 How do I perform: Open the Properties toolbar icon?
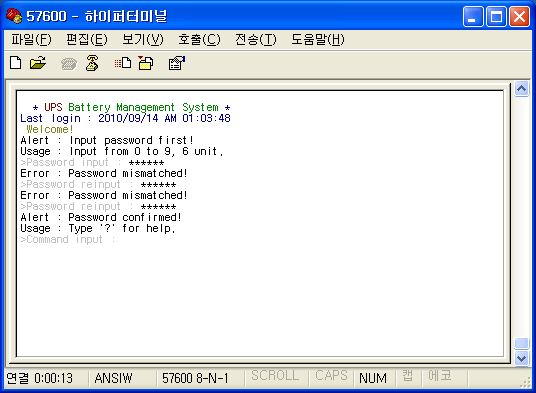(x=177, y=63)
